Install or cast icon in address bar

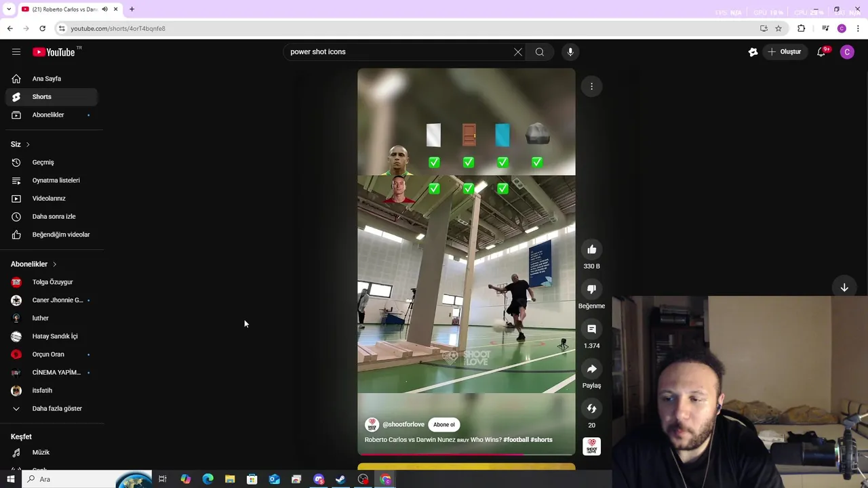(x=764, y=28)
